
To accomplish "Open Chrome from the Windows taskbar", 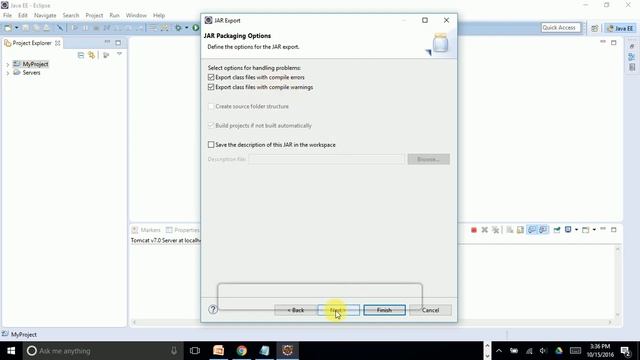I will (x=242, y=351).
